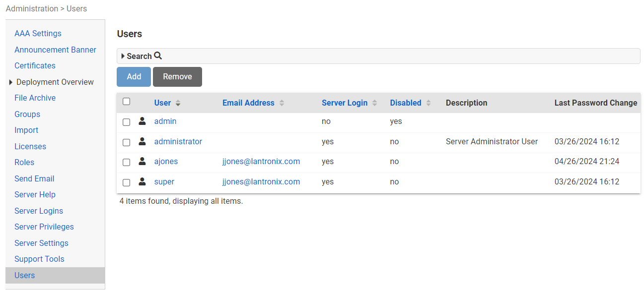Go to Server Privileges in sidebar
Image resolution: width=644 pixels, height=292 pixels.
(44, 227)
